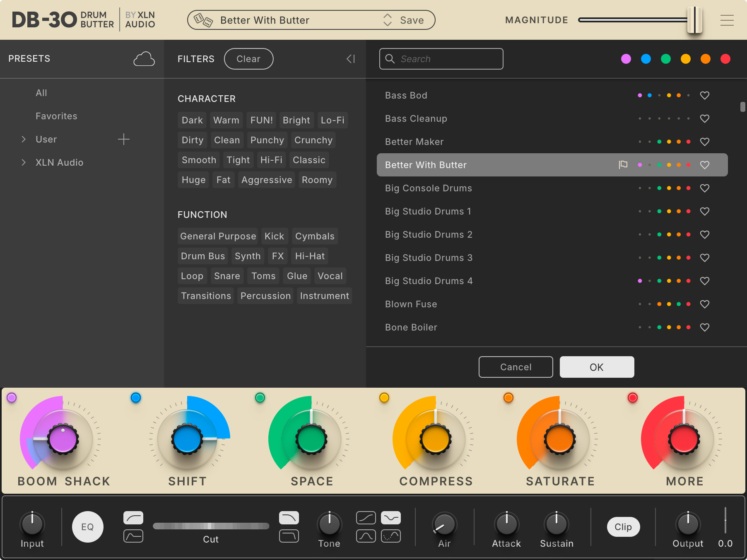Toggle the Clip button

pyautogui.click(x=623, y=527)
